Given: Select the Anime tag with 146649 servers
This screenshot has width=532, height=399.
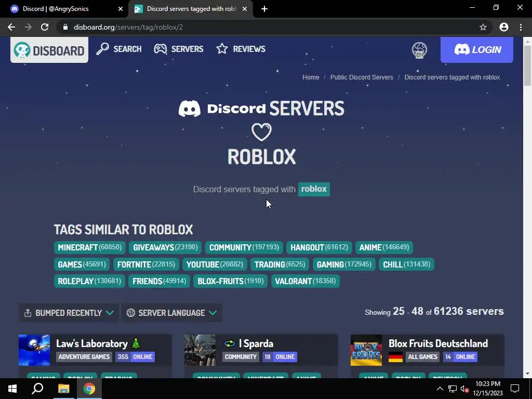Looking at the screenshot, I should click(384, 247).
